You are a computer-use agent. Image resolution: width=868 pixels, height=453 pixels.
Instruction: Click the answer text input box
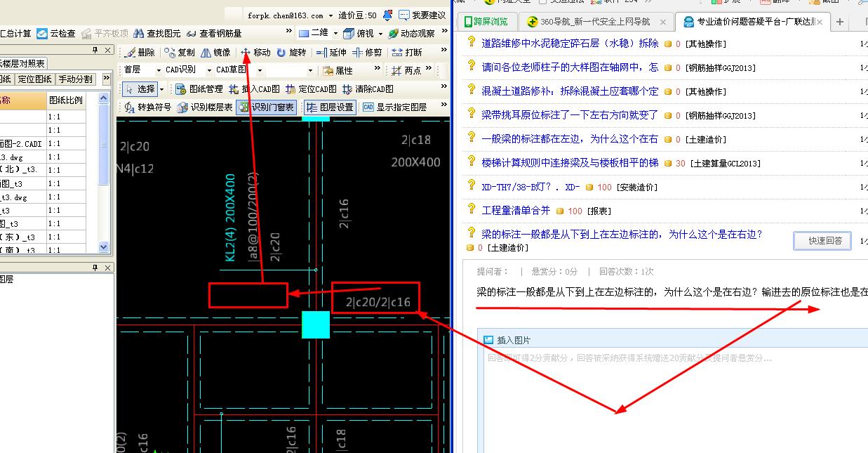click(x=675, y=400)
